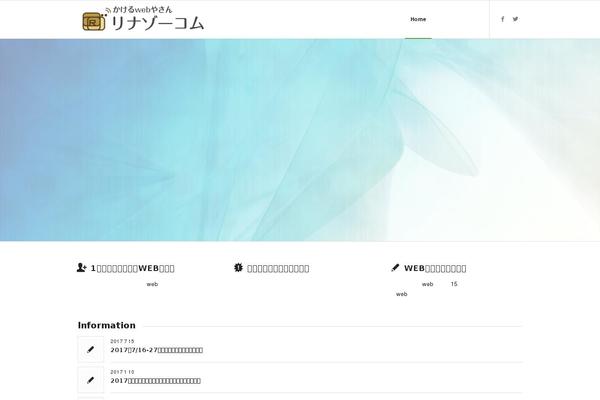Open the pencil thumbnail of the 2017 7/16-27 post
The height and width of the screenshot is (400, 600).
[91, 349]
